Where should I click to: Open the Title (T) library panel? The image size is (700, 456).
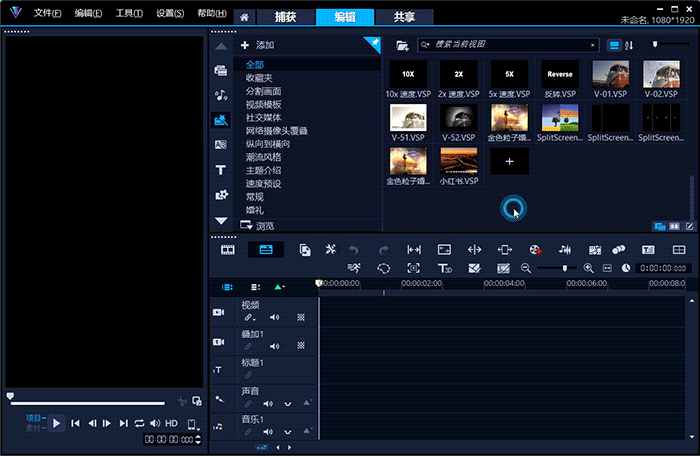click(x=220, y=170)
